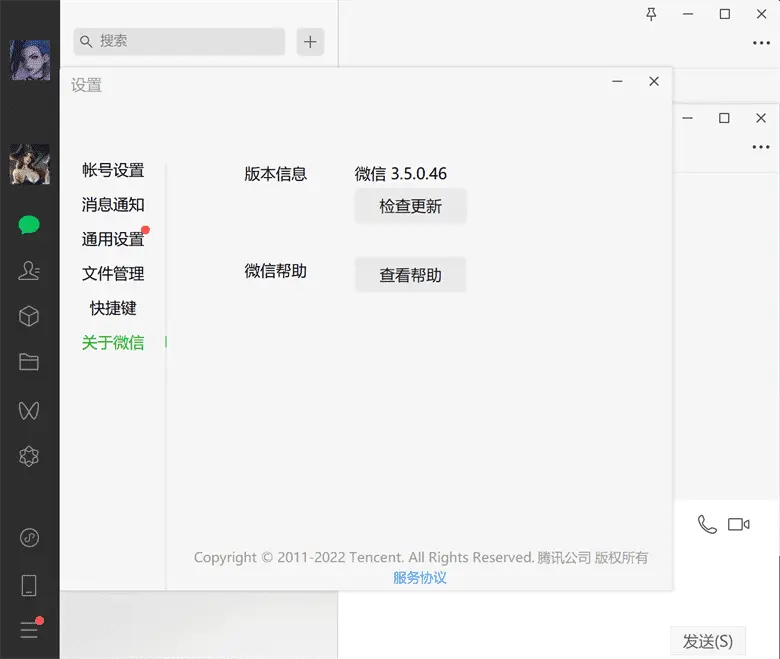Select 文件管理 in settings menu
This screenshot has width=780, height=659.
point(113,273)
